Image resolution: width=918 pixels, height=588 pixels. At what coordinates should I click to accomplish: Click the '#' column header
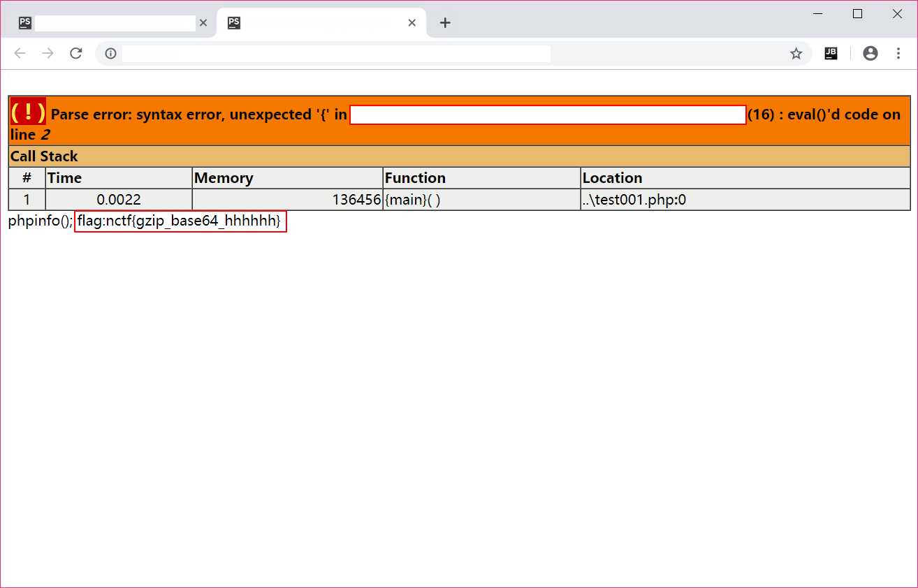[27, 178]
